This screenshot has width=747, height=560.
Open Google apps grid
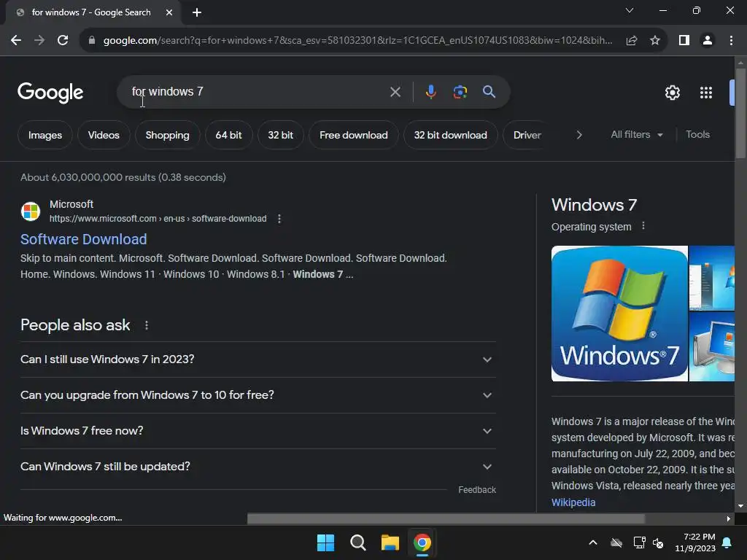pos(706,93)
